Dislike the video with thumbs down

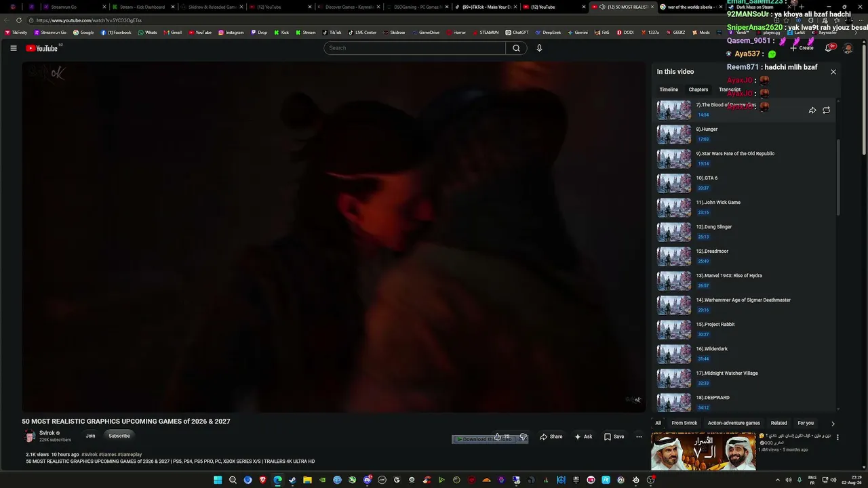coord(523,437)
